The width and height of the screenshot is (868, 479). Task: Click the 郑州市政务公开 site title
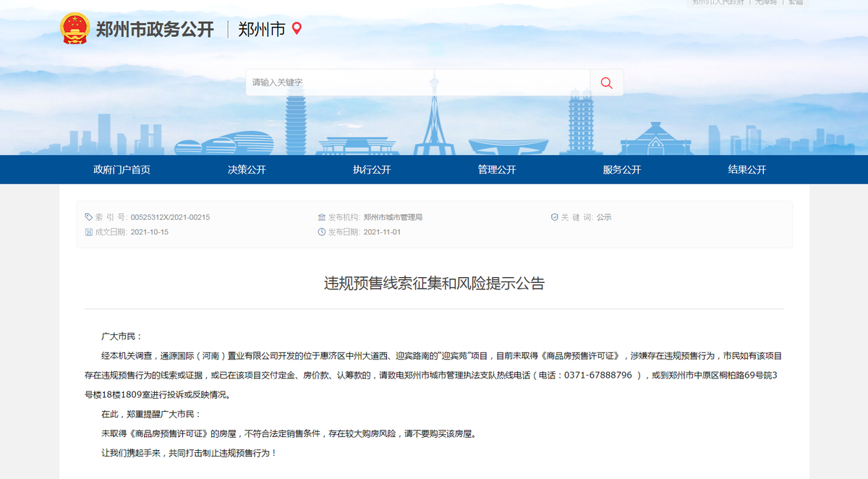pyautogui.click(x=155, y=30)
